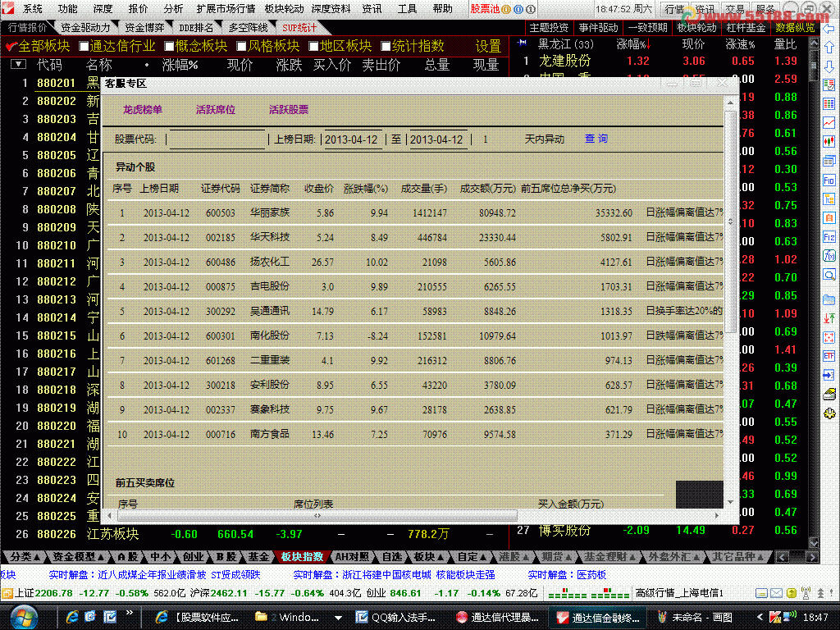This screenshot has height=630, width=840.
Task: Click the start date field 2013-04-12
Action: [x=351, y=139]
